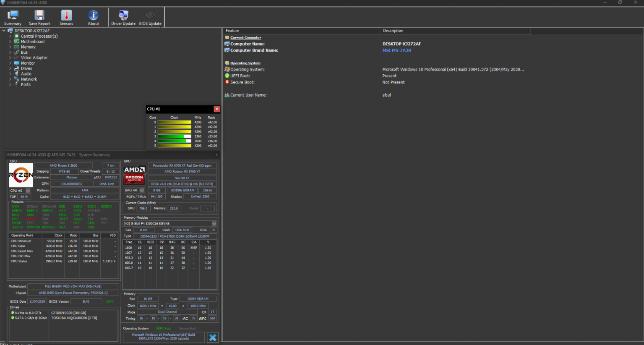Click the Memory module tree icon

point(17,47)
